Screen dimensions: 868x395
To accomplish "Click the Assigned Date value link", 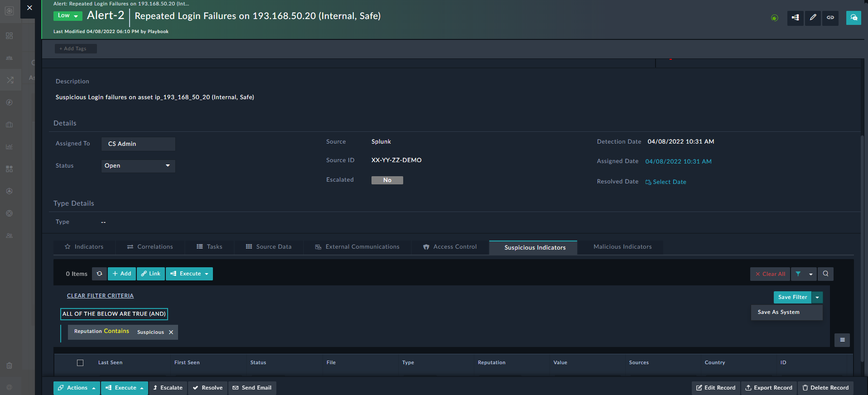I will [x=678, y=162].
